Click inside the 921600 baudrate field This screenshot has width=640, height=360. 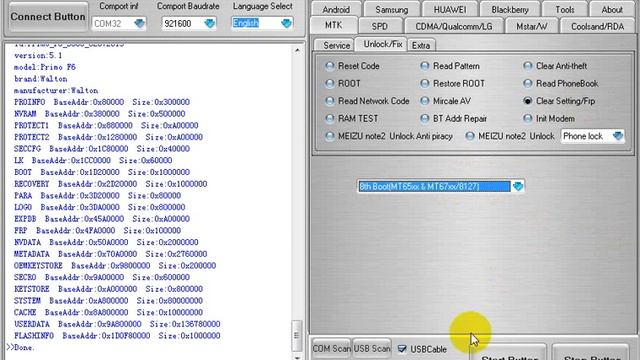pyautogui.click(x=183, y=23)
